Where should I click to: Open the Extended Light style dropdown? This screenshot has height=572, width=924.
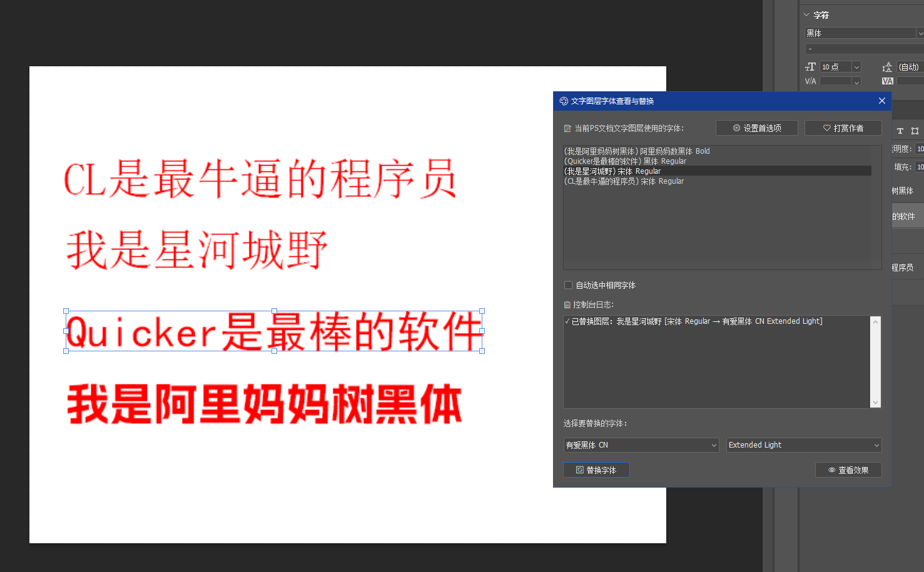(804, 445)
